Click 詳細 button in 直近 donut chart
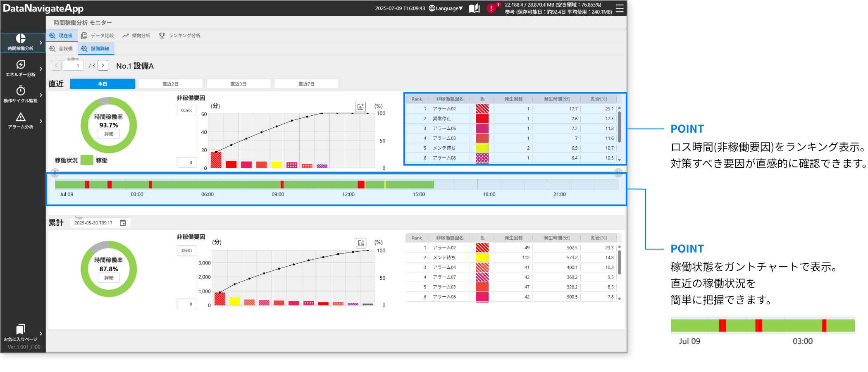The width and height of the screenshot is (868, 372). click(109, 134)
